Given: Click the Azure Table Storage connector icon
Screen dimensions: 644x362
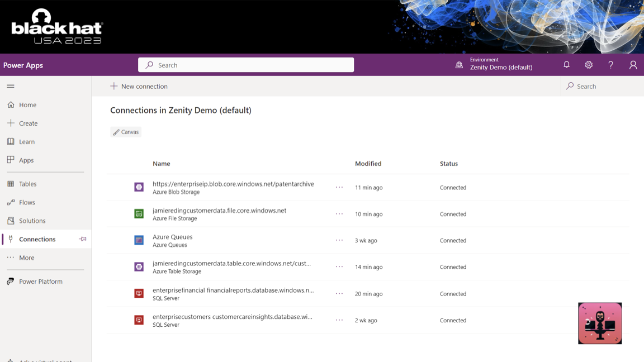Looking at the screenshot, I should 139,267.
